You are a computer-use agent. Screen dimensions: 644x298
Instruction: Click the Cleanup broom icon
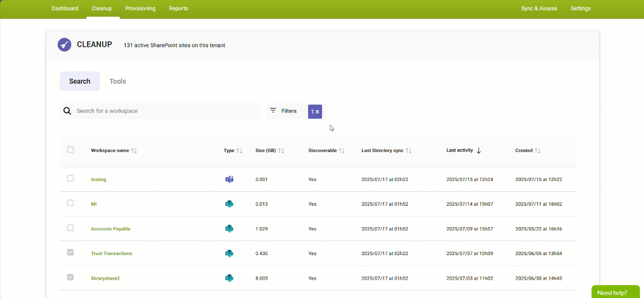click(64, 45)
